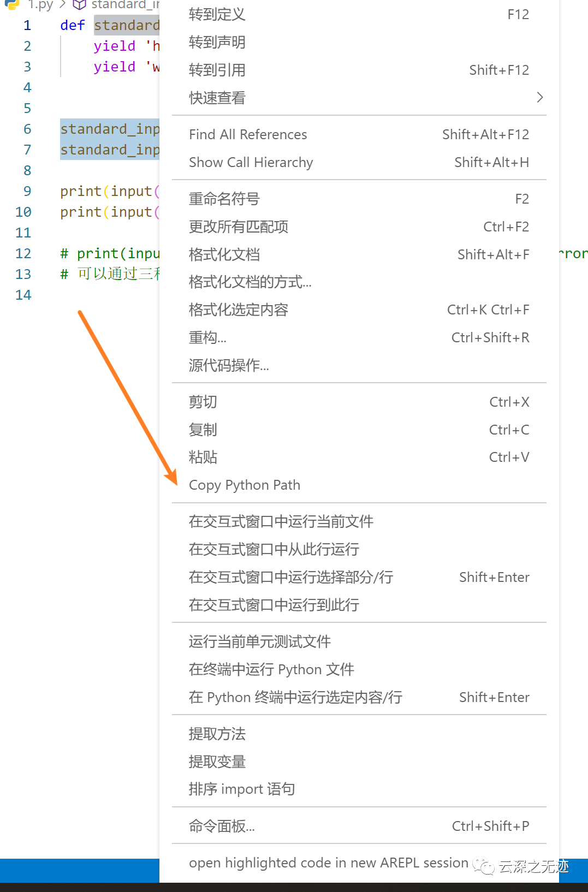Choose 重构... from the menu

point(207,337)
